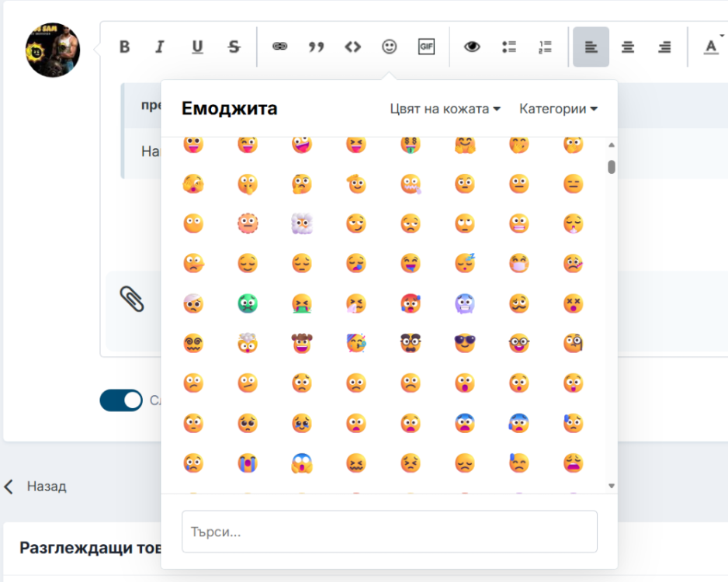
Task: Pick the expressionless face emoji
Action: 574,184
